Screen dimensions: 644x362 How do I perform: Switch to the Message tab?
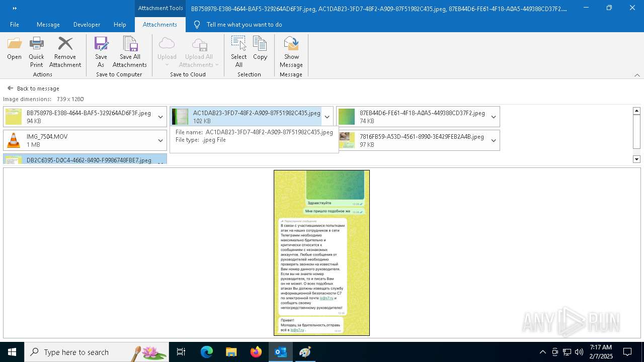(x=48, y=25)
